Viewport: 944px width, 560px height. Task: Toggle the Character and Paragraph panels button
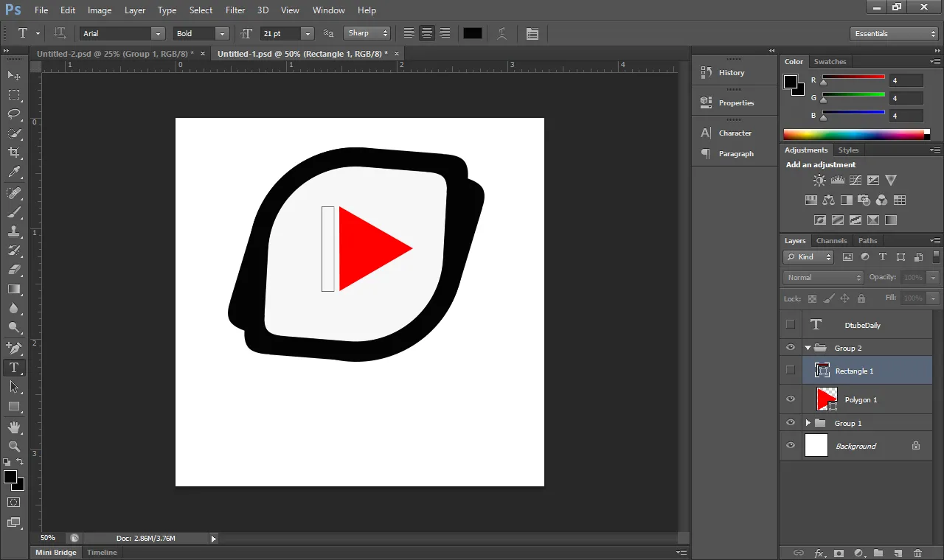tap(532, 33)
